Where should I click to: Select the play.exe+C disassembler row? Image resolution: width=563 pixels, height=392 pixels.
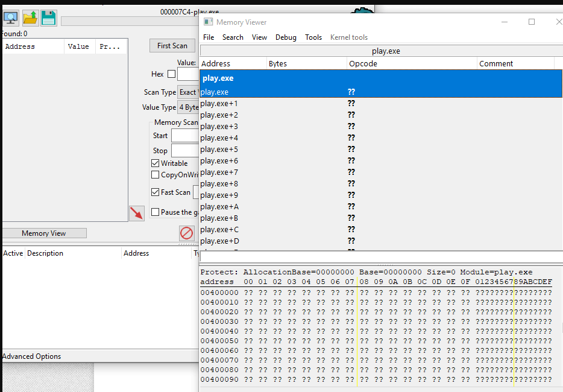click(380, 230)
